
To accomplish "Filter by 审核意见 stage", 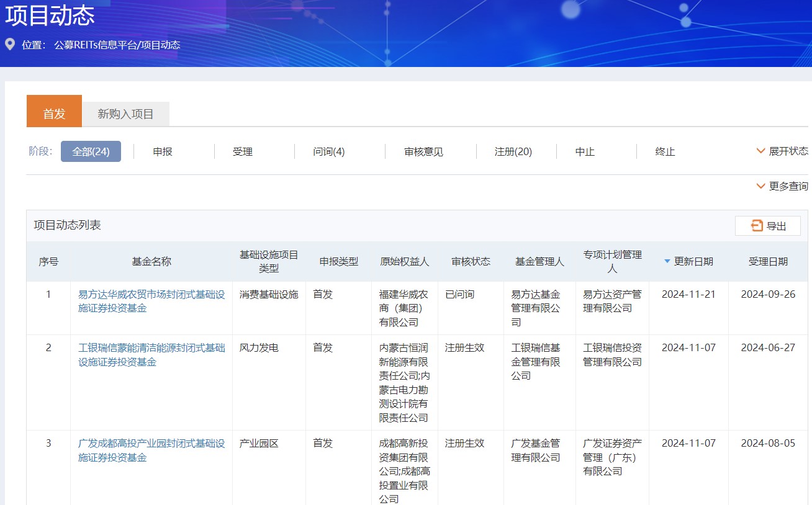I will [424, 152].
